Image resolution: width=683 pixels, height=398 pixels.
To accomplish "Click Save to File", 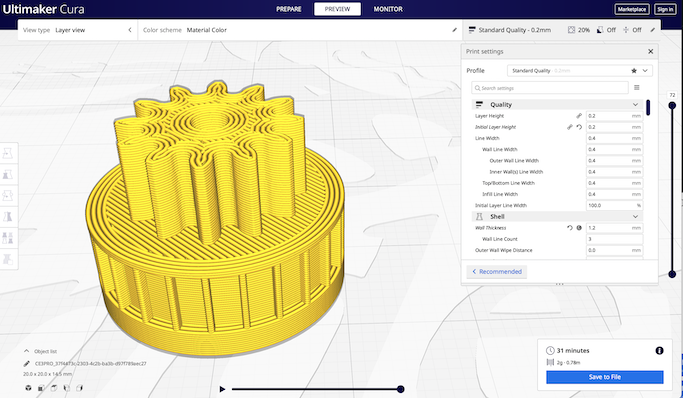I will pyautogui.click(x=605, y=377).
